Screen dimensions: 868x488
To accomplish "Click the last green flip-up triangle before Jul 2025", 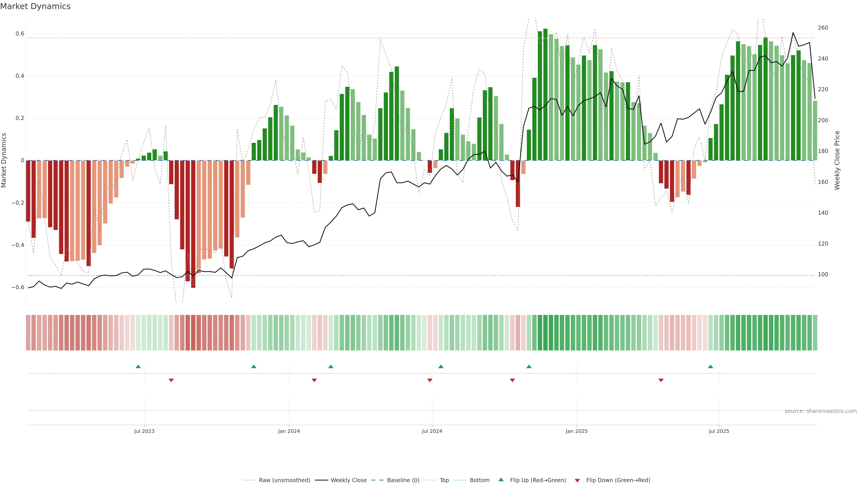I will pyautogui.click(x=710, y=366).
